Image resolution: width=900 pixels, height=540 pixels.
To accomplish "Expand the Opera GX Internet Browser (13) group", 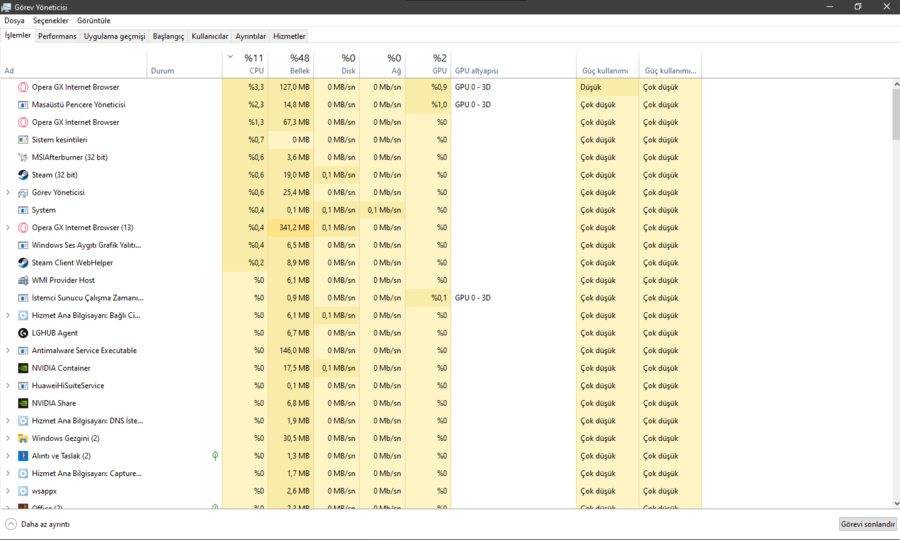I will (x=7, y=228).
